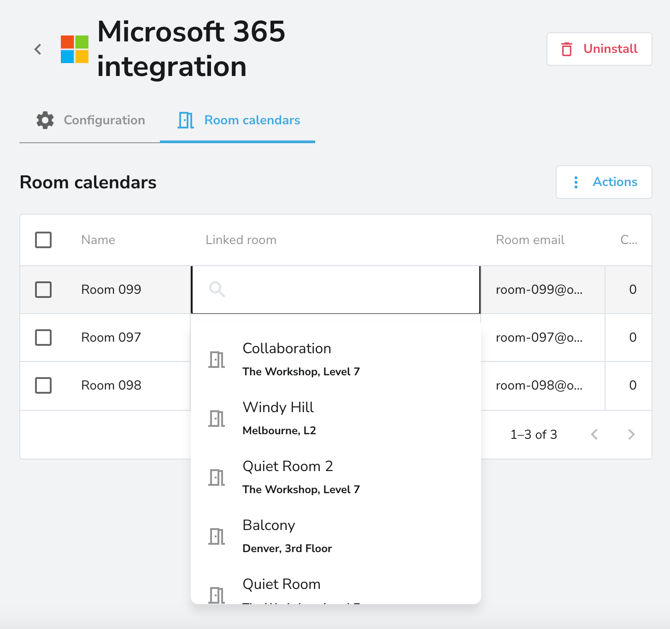Select the Room 097 name cell
Viewport: 670px width, 629px height.
coord(111,338)
